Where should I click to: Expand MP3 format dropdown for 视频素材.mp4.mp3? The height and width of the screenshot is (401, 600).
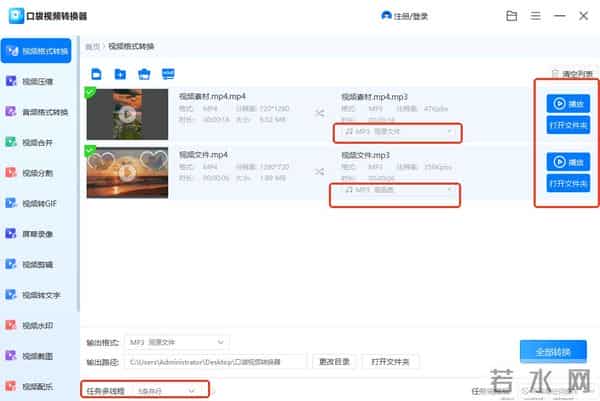398,132
